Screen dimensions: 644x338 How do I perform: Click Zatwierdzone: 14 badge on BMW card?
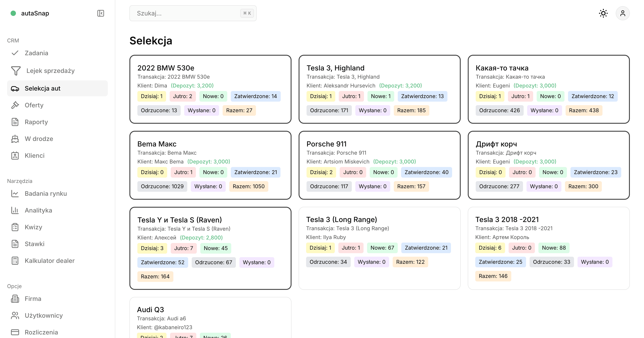point(256,96)
